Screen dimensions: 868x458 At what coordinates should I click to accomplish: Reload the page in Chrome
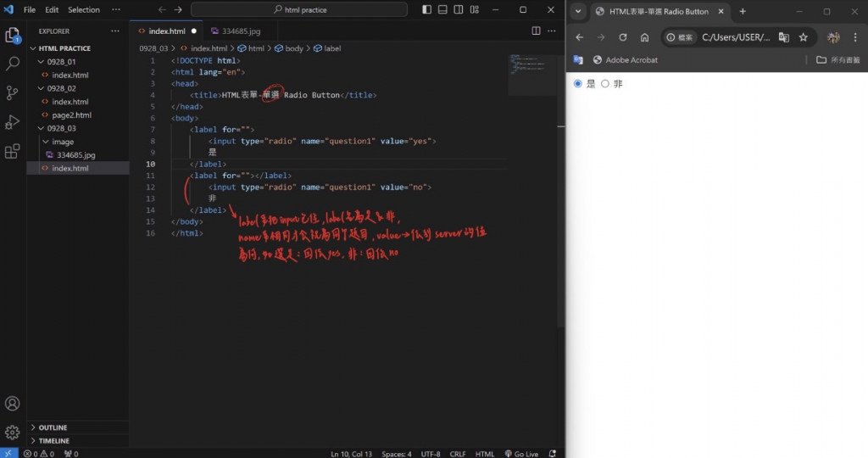coord(623,37)
